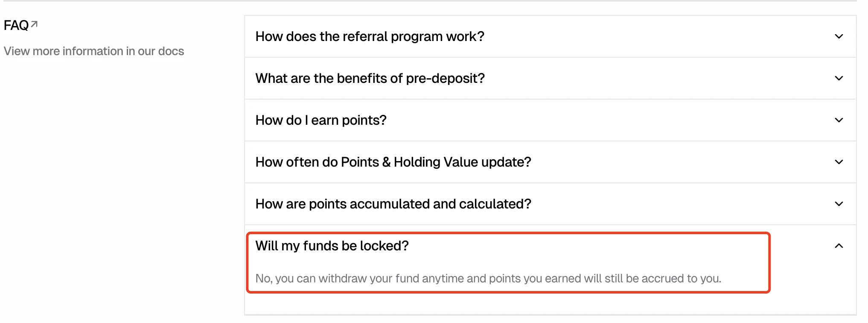Click the chevron on the earn points row
This screenshot has height=323, width=868.
[x=839, y=120]
